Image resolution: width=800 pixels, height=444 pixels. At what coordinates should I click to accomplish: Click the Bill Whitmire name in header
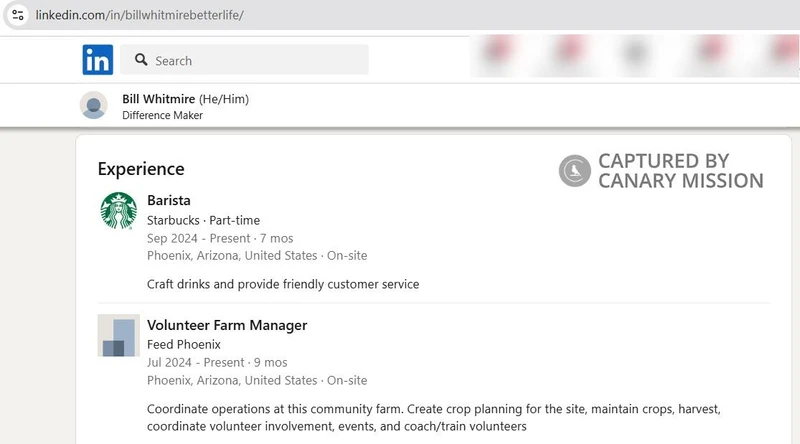(159, 99)
